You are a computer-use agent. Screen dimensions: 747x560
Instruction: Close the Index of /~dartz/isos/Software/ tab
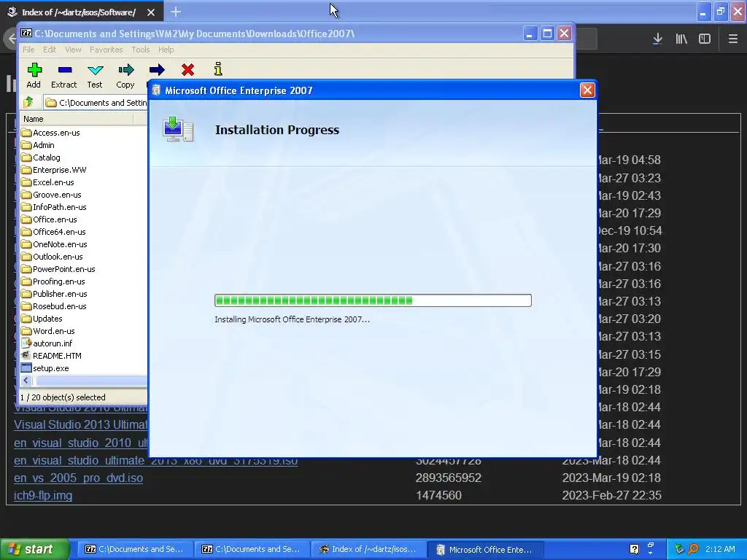click(x=150, y=12)
